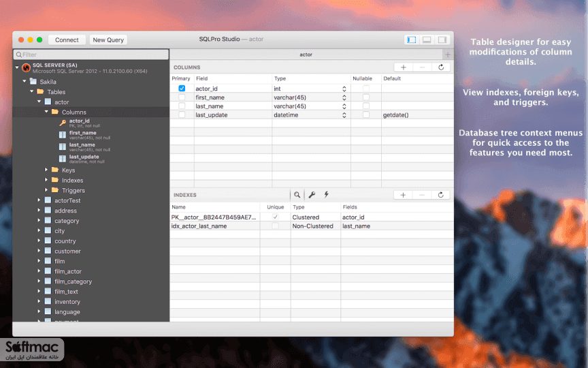Show indexes via the magnifier icon

click(297, 194)
